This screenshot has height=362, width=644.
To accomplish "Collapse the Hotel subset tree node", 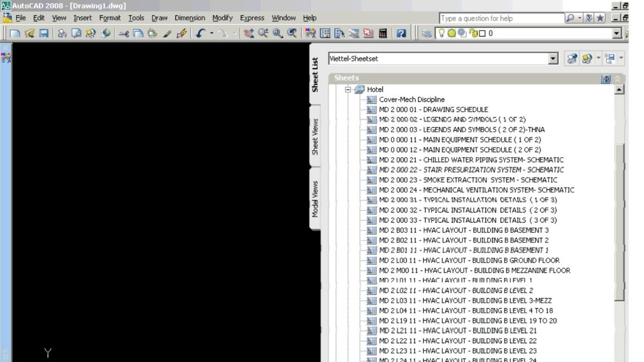I will click(x=348, y=90).
